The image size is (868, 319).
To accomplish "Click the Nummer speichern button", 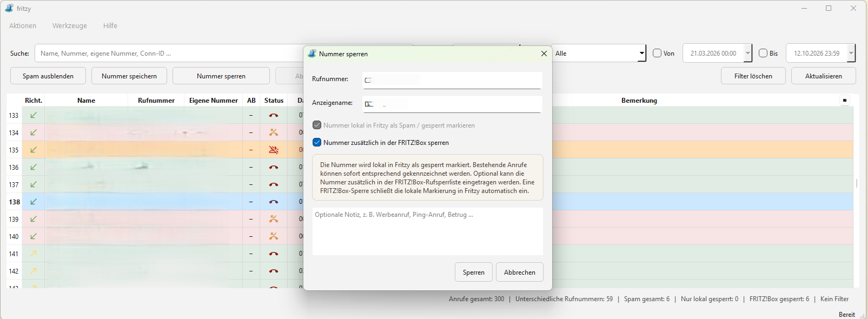I will pyautogui.click(x=129, y=76).
